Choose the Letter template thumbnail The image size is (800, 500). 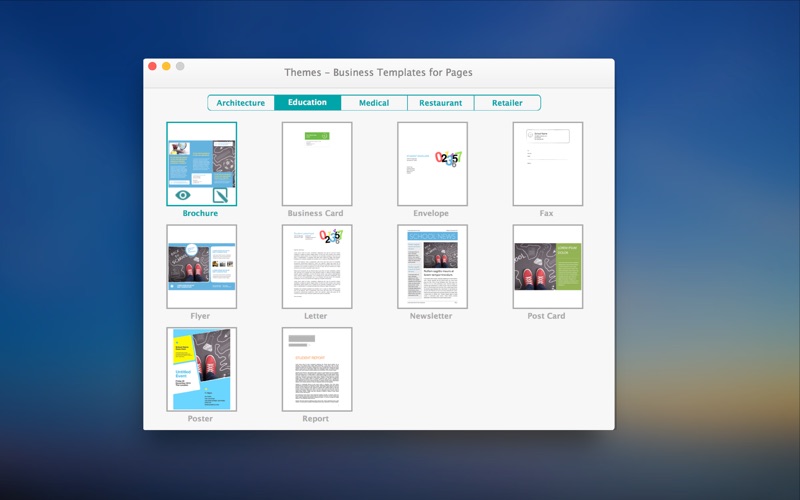click(317, 266)
